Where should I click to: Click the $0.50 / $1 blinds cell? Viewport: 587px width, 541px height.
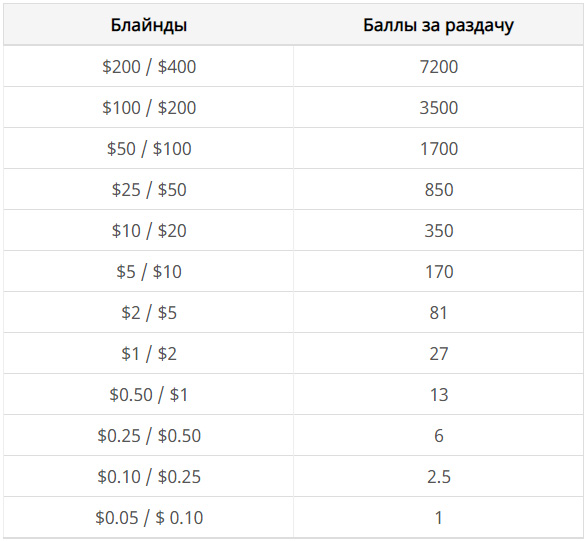(x=149, y=394)
